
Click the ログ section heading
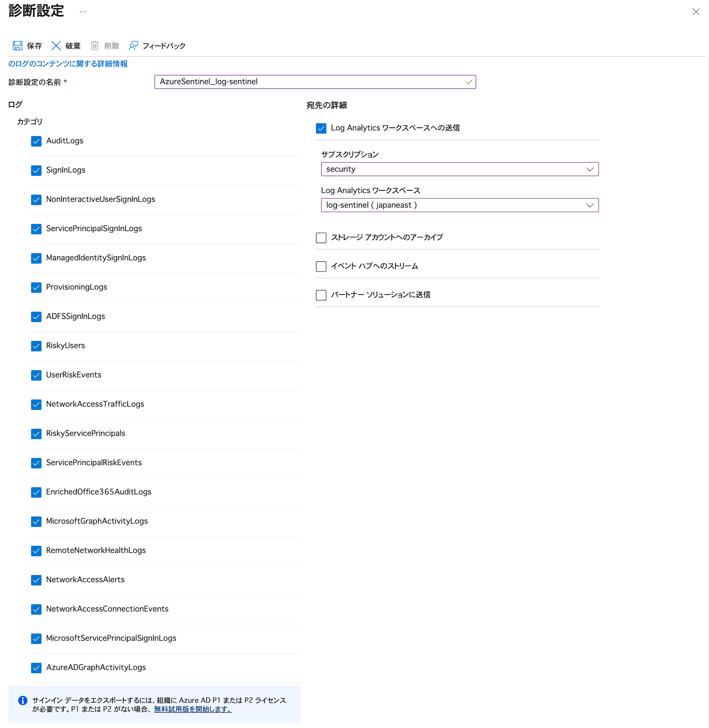pos(15,105)
